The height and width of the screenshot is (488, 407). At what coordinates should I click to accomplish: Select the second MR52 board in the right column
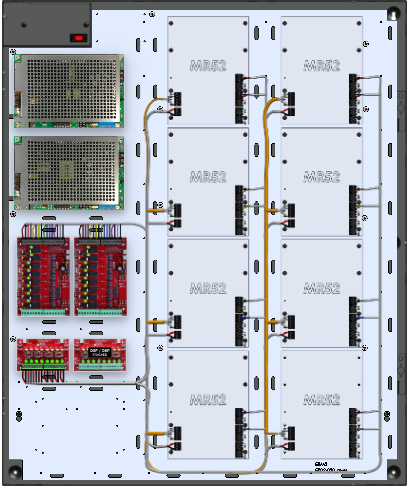pos(322,182)
